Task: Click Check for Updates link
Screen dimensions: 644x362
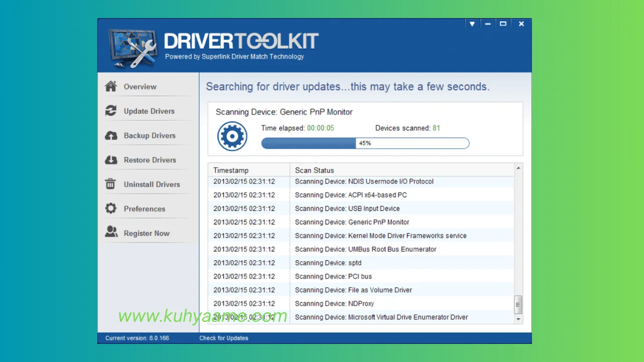Action: click(x=223, y=338)
